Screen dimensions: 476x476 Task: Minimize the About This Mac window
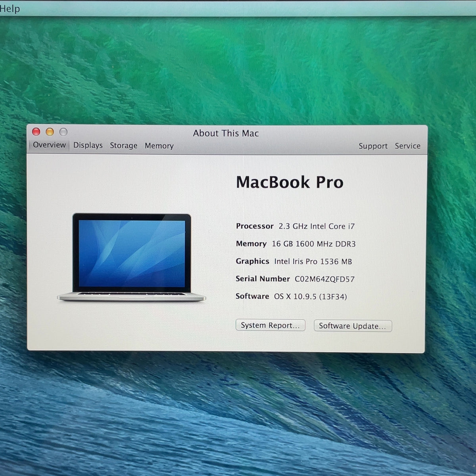(x=50, y=132)
